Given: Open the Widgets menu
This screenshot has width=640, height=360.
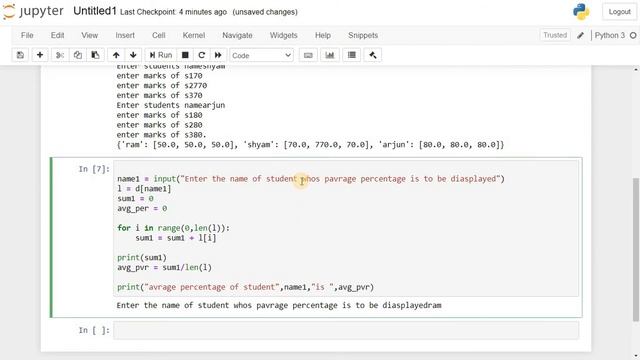Looking at the screenshot, I should click(283, 35).
